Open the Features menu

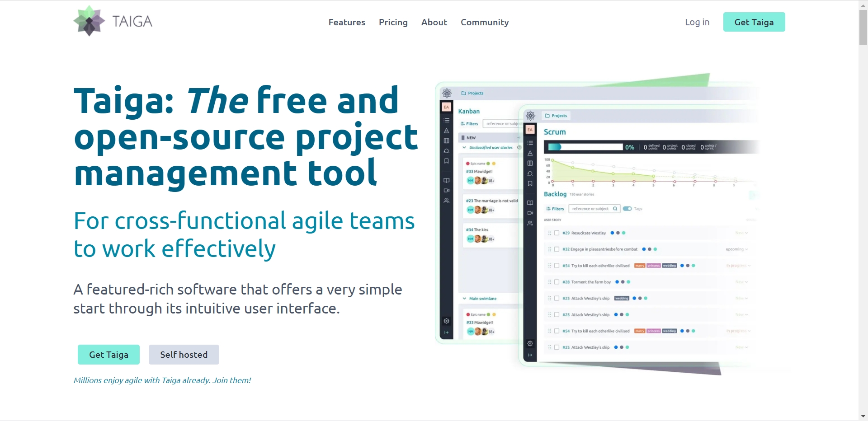point(347,22)
